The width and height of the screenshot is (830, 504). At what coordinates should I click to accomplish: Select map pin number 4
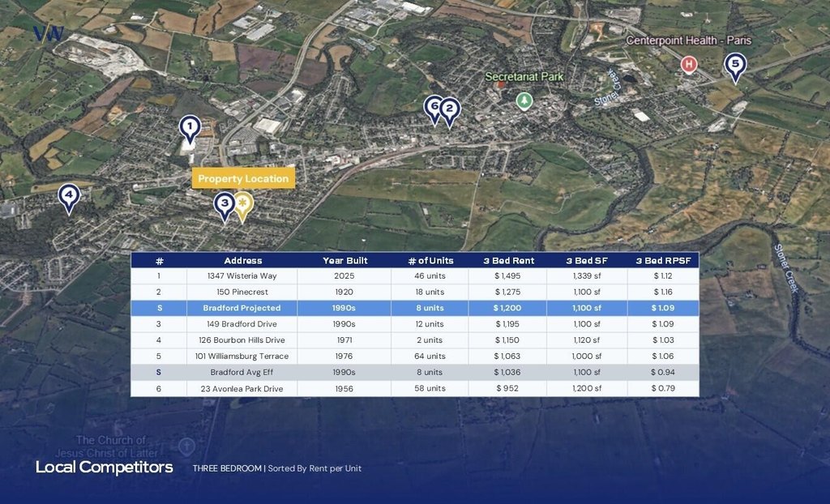point(69,195)
